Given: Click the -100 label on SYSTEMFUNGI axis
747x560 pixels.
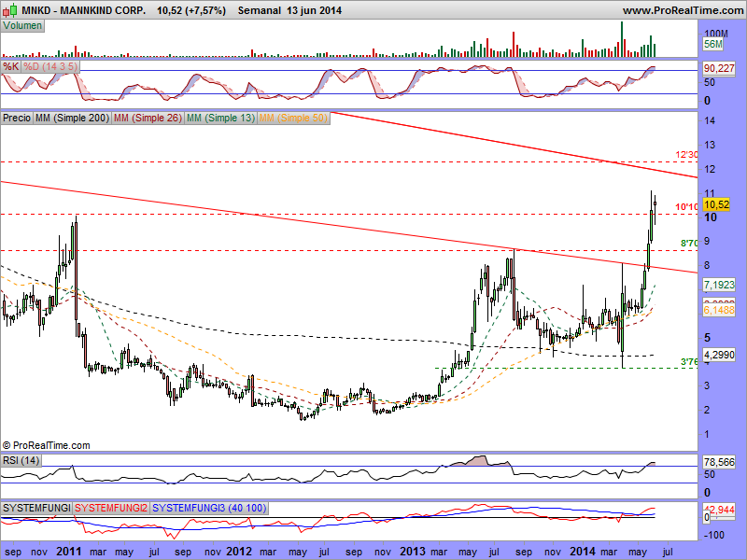Looking at the screenshot, I should pos(713,535).
